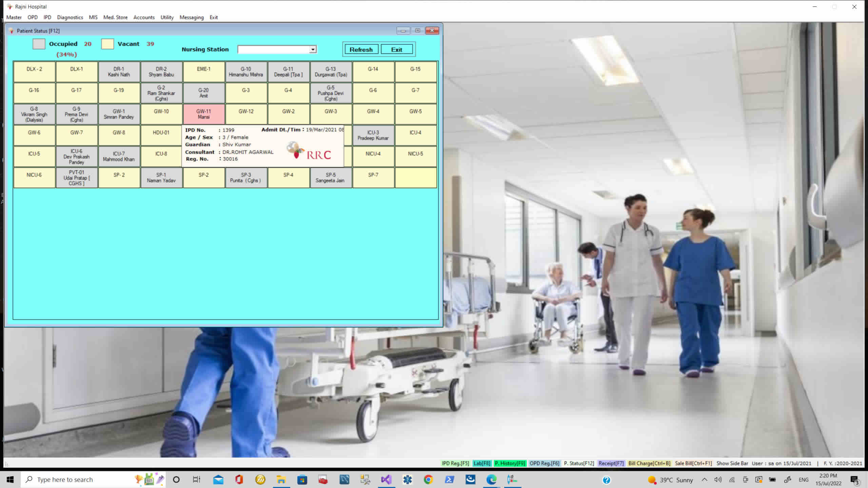The height and width of the screenshot is (488, 868).
Task: Open File Explorer from the taskbar
Action: [281, 480]
